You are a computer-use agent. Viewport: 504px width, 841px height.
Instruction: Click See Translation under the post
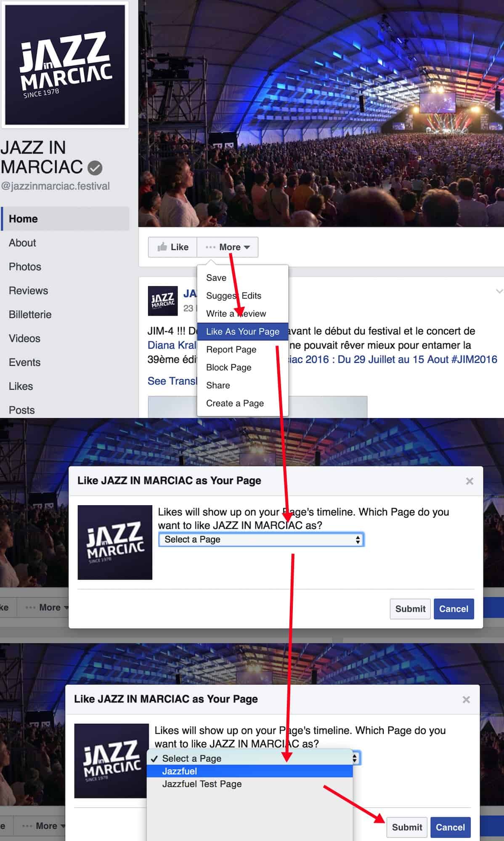(172, 381)
